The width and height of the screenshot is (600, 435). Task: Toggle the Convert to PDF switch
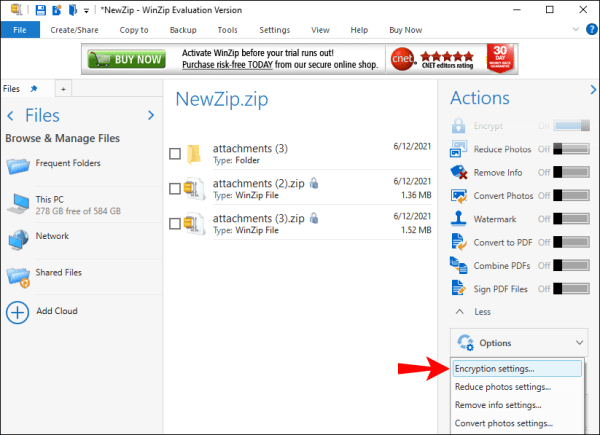click(x=572, y=242)
